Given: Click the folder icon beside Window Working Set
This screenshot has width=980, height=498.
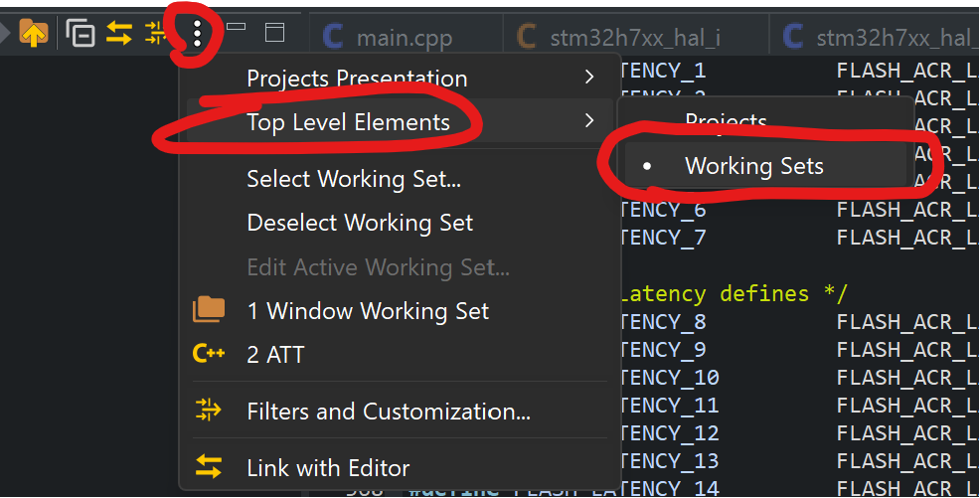Looking at the screenshot, I should click(x=209, y=309).
